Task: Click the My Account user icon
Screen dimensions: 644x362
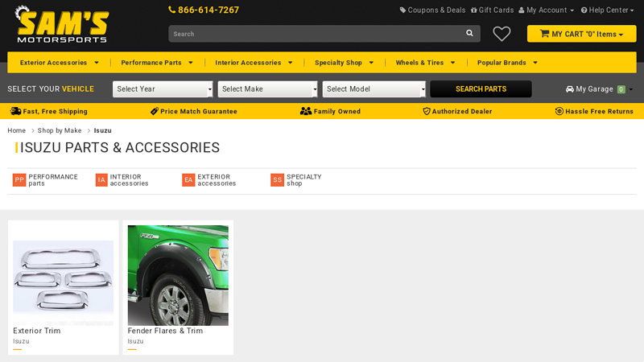Action: (522, 10)
